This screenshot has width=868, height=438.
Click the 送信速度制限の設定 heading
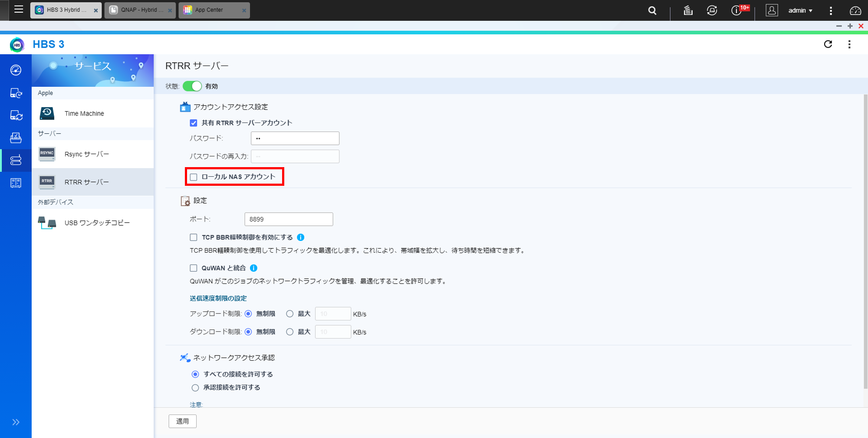pos(218,298)
